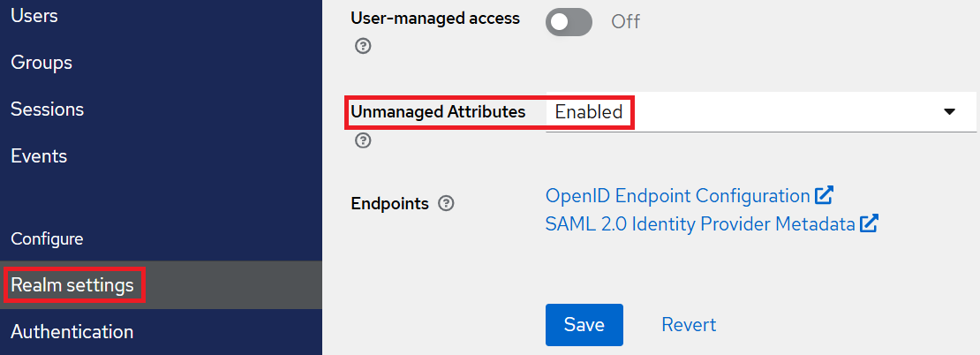Click the Unmanaged Attributes caret arrow

tap(949, 112)
